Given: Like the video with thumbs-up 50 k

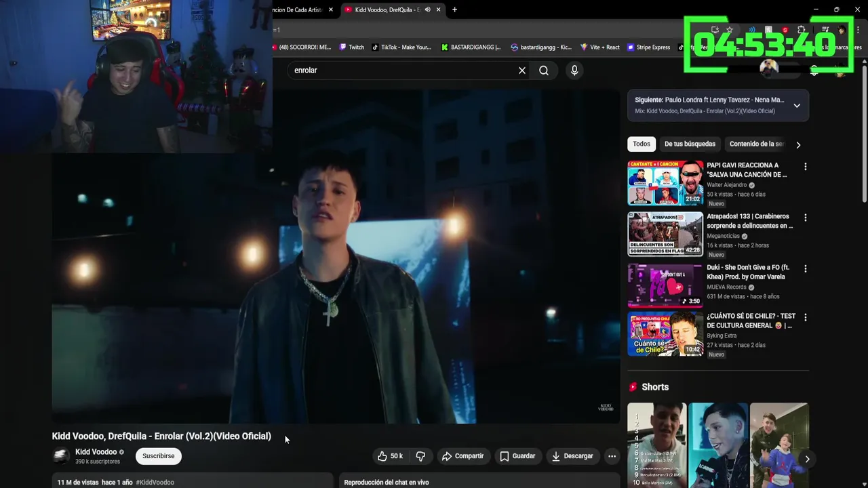Looking at the screenshot, I should coord(390,456).
